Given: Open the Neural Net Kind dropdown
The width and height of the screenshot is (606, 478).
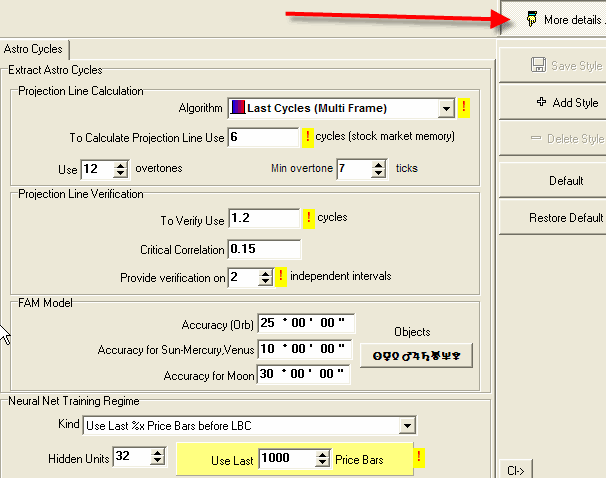Looking at the screenshot, I should tap(406, 426).
